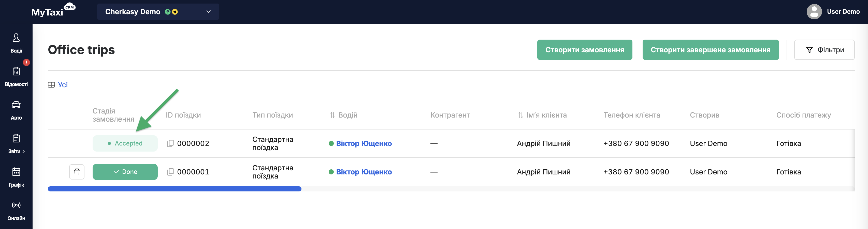Delete trip 0000001 with trash icon

pos(77,172)
